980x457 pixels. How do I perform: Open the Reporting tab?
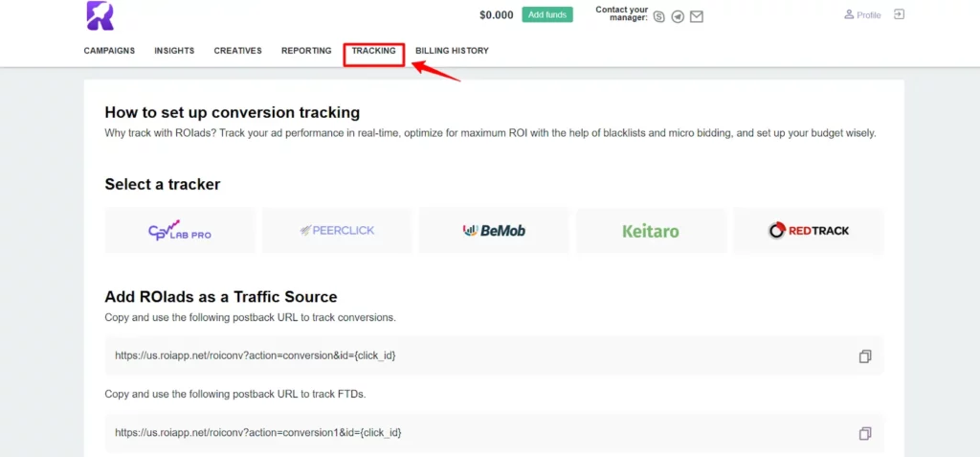coord(306,51)
